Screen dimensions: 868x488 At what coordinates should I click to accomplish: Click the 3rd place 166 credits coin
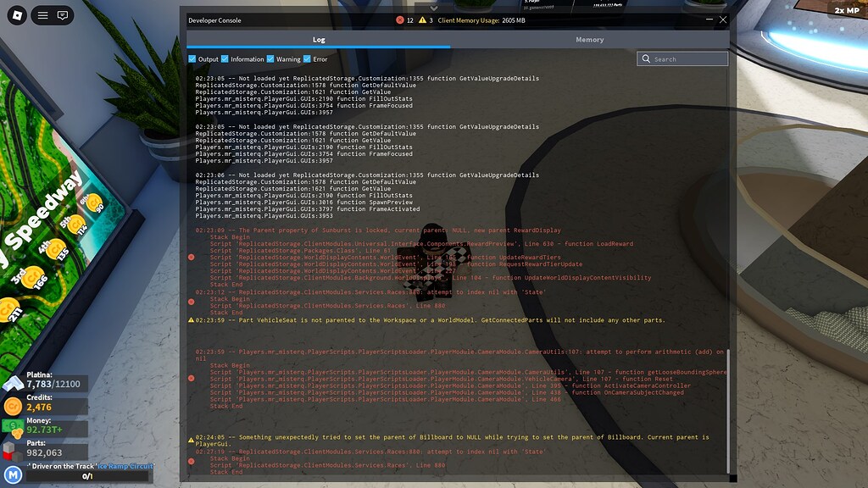(x=32, y=278)
